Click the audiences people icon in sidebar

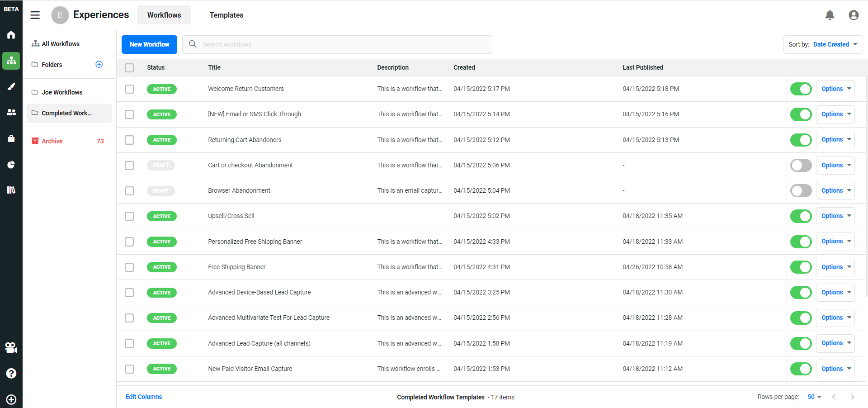[11, 112]
